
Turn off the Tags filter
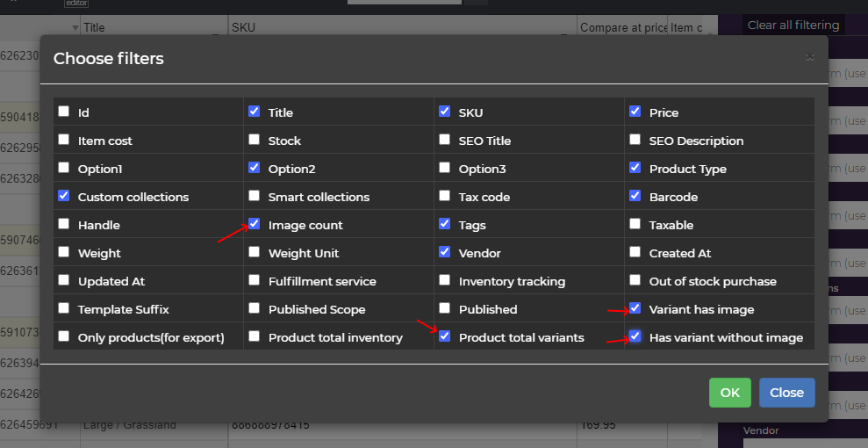click(444, 224)
